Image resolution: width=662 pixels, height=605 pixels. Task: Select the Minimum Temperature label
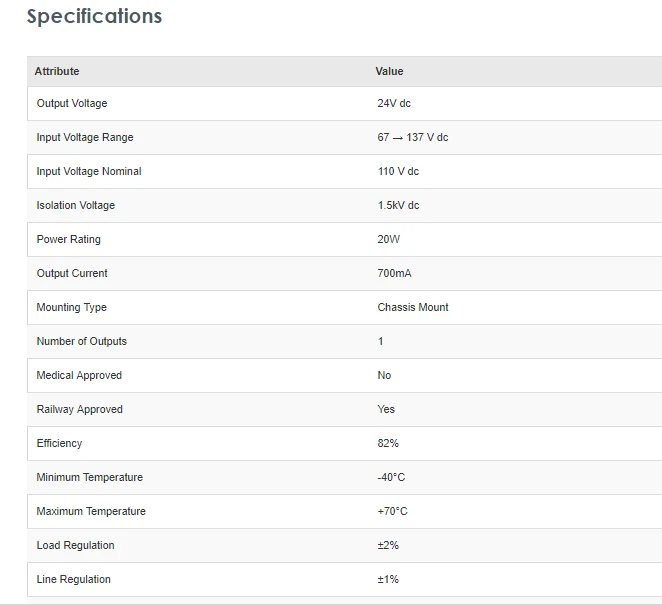pyautogui.click(x=90, y=477)
